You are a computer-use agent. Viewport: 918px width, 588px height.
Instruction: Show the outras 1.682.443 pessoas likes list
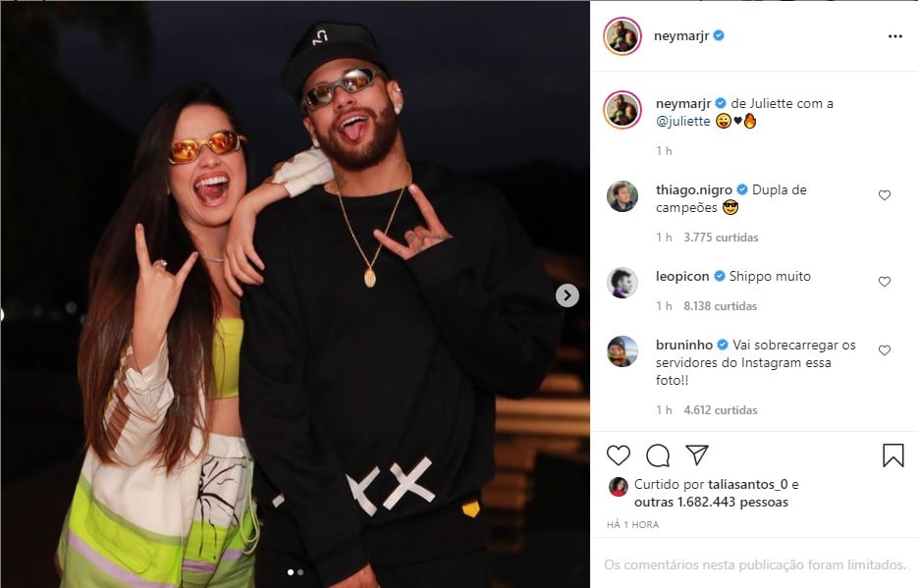712,503
